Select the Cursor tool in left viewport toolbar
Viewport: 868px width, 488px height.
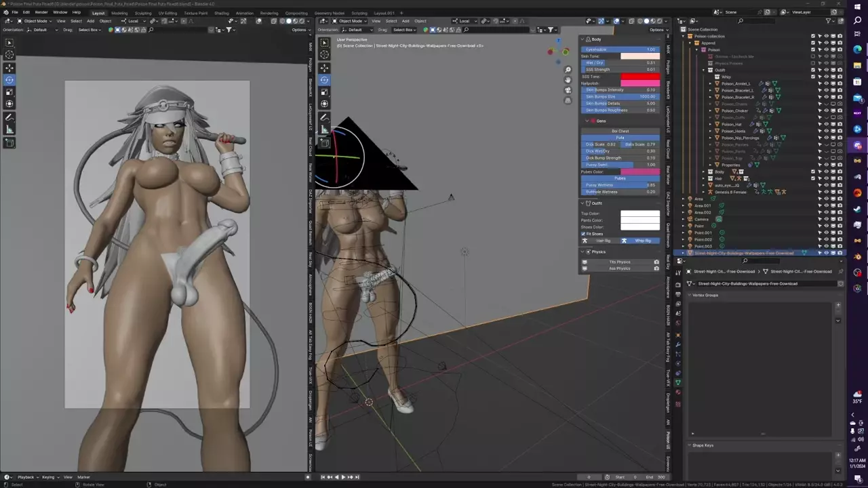point(9,55)
